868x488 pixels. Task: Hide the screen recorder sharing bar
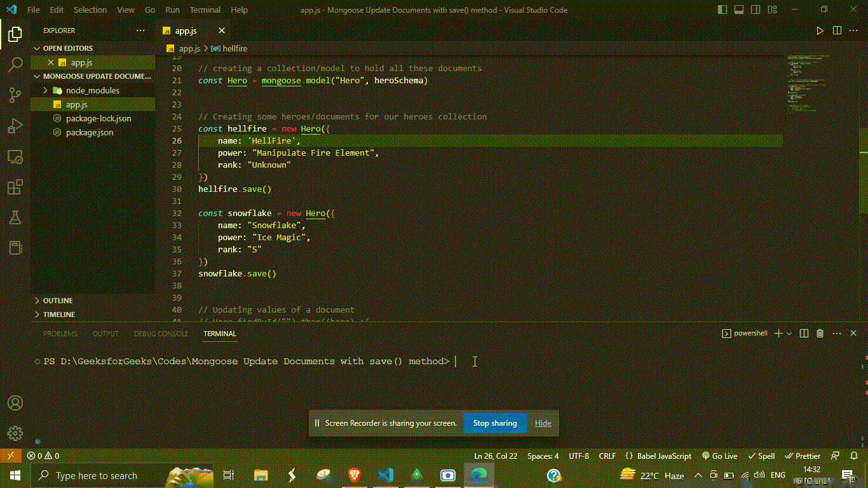pyautogui.click(x=543, y=423)
